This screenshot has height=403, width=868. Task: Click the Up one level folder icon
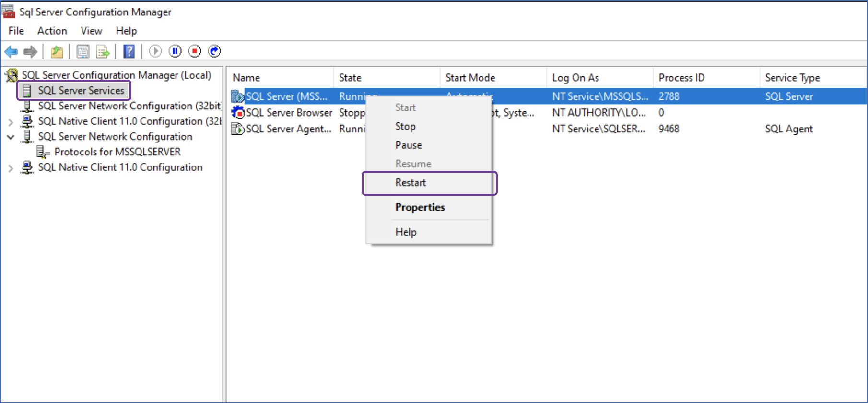pos(57,51)
